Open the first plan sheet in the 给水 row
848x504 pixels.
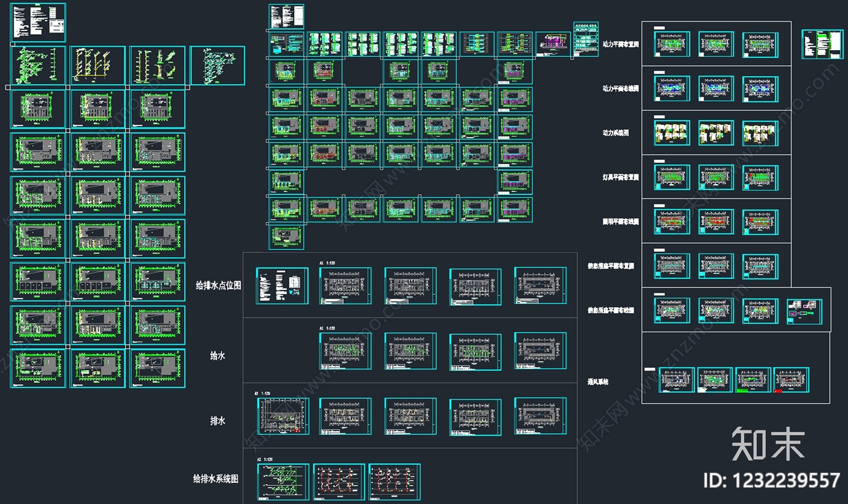(345, 351)
